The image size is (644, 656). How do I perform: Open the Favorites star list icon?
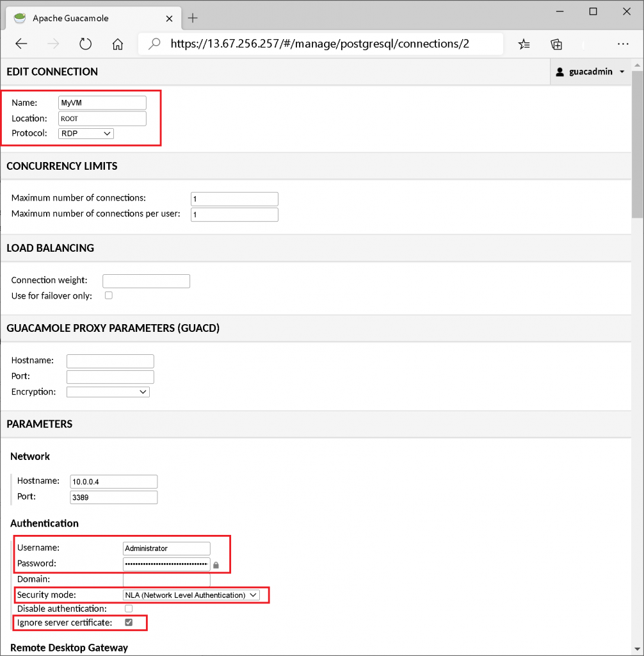524,44
